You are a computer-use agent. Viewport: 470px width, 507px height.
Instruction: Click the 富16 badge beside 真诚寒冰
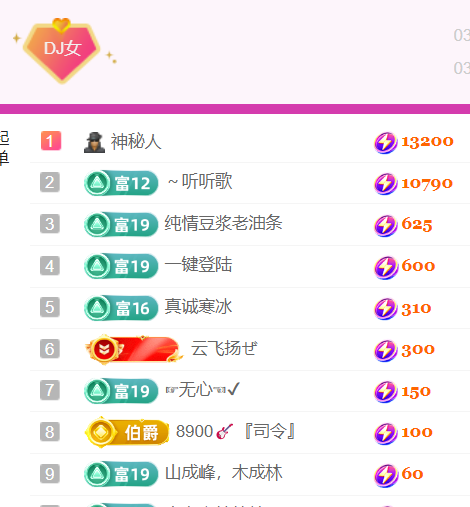pos(121,308)
